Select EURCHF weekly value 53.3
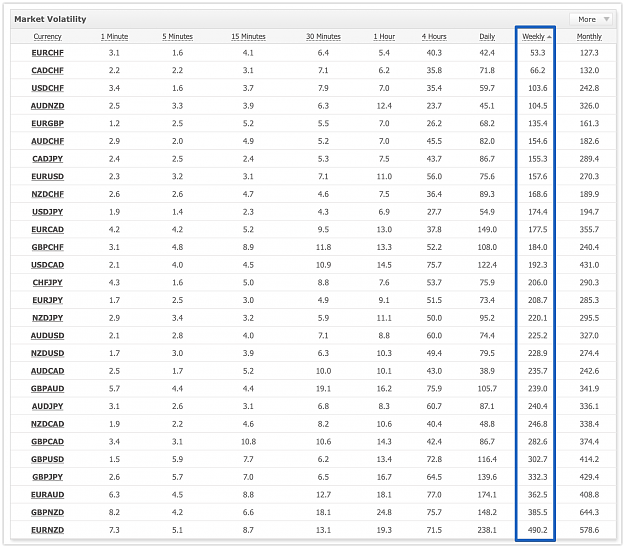The width and height of the screenshot is (625, 548). (x=537, y=53)
